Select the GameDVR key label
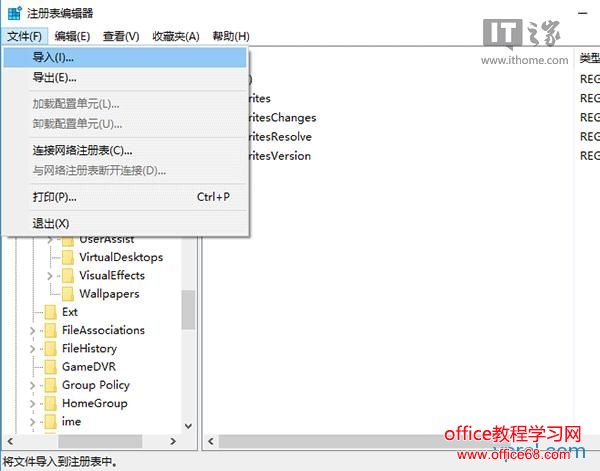This screenshot has height=471, width=600. (89, 367)
